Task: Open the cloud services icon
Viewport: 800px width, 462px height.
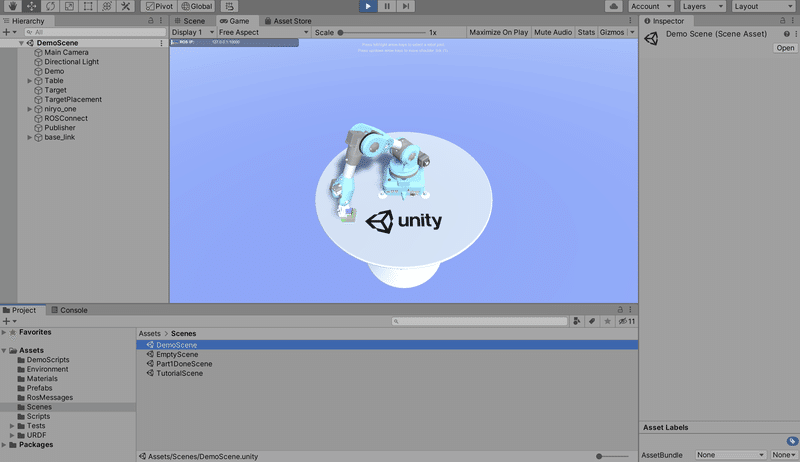Action: pyautogui.click(x=614, y=6)
